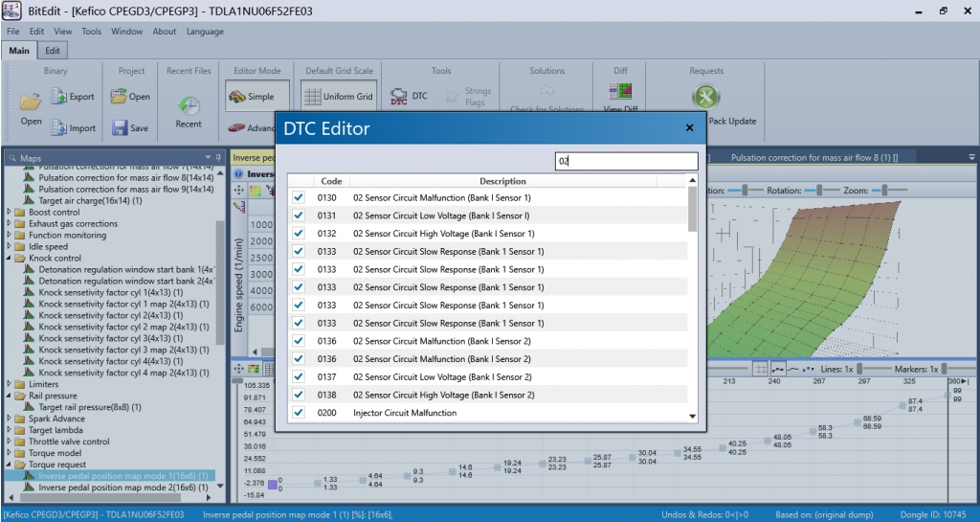Viewport: 980px width, 522px height.
Task: Click the Uniform Grid scale icon
Action: (311, 96)
